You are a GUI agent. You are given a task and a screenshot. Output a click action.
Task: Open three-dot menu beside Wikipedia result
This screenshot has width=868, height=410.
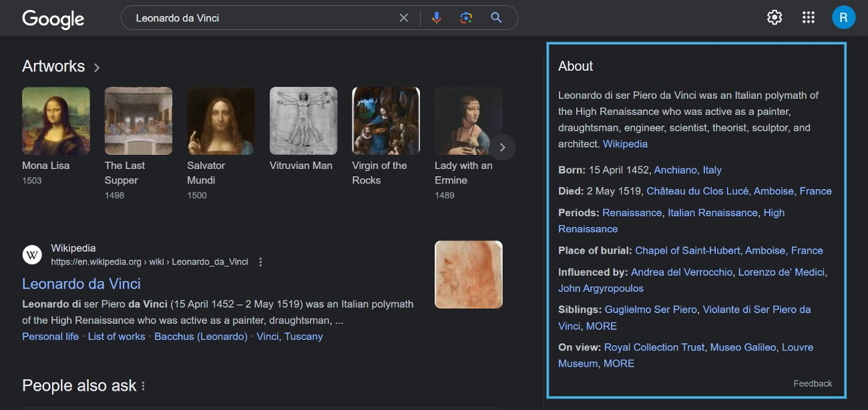click(x=260, y=262)
